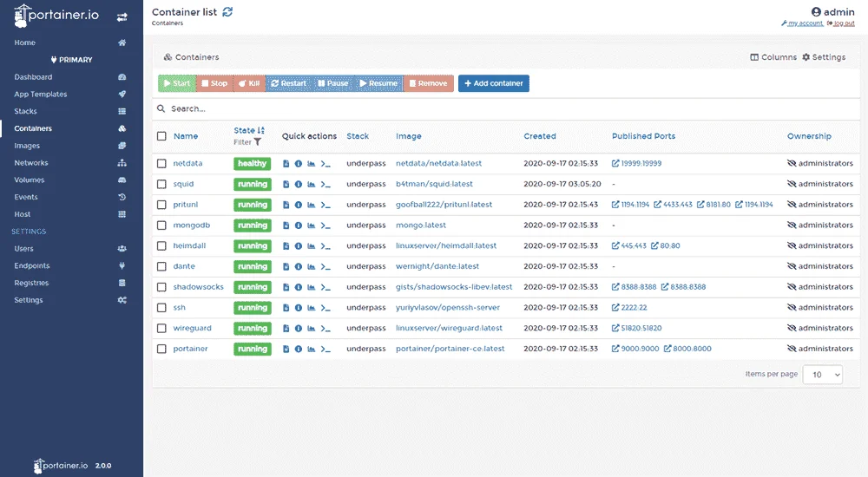The image size is (868, 477).
Task: Sort containers by State column
Action: point(249,131)
